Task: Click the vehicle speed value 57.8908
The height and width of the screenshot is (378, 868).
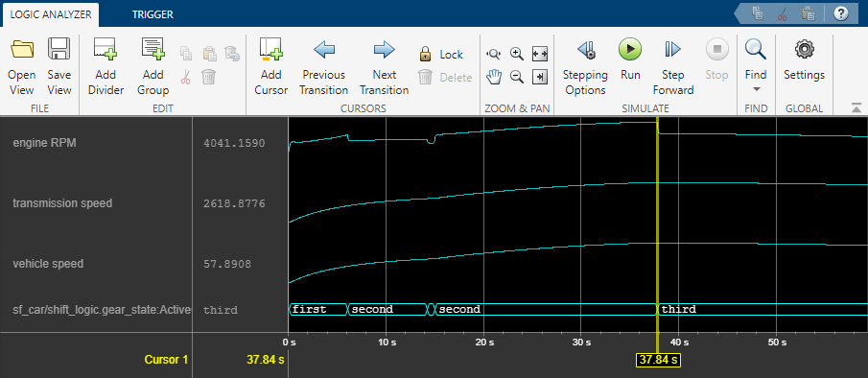Action: coord(227,265)
